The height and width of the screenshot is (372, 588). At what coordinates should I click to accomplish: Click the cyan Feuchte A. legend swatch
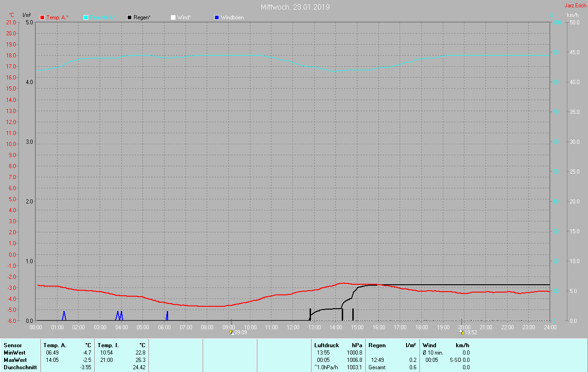(x=86, y=17)
